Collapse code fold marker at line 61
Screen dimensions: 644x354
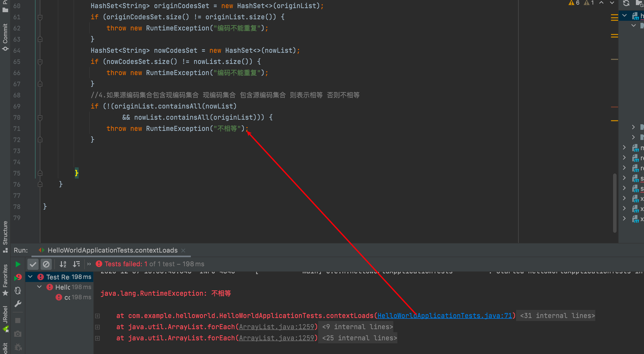point(40,17)
